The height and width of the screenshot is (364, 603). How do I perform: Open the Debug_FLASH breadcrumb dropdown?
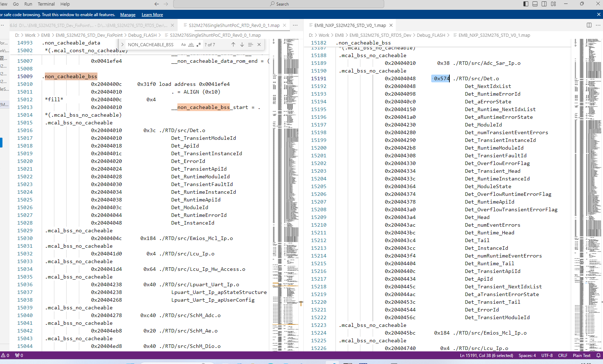tap(142, 35)
